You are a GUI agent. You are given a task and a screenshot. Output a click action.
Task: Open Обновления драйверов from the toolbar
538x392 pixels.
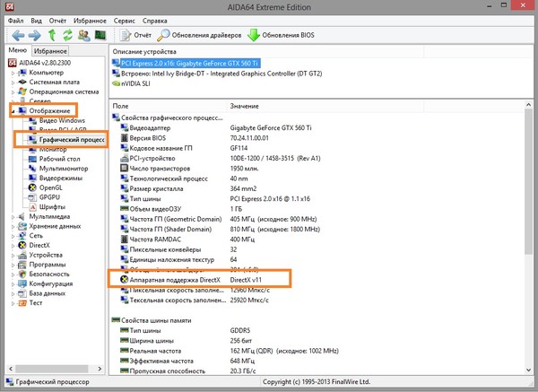(199, 35)
